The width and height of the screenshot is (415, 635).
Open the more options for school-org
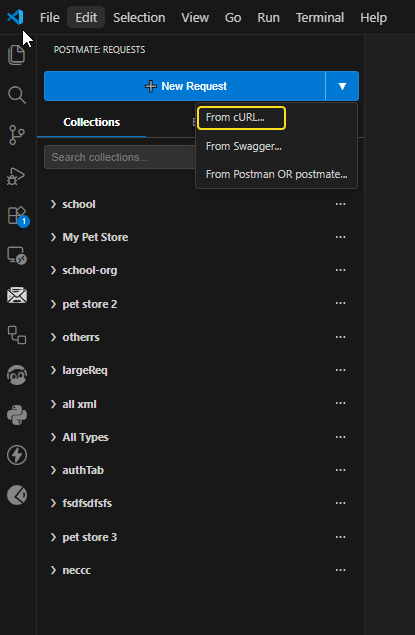pyautogui.click(x=341, y=270)
